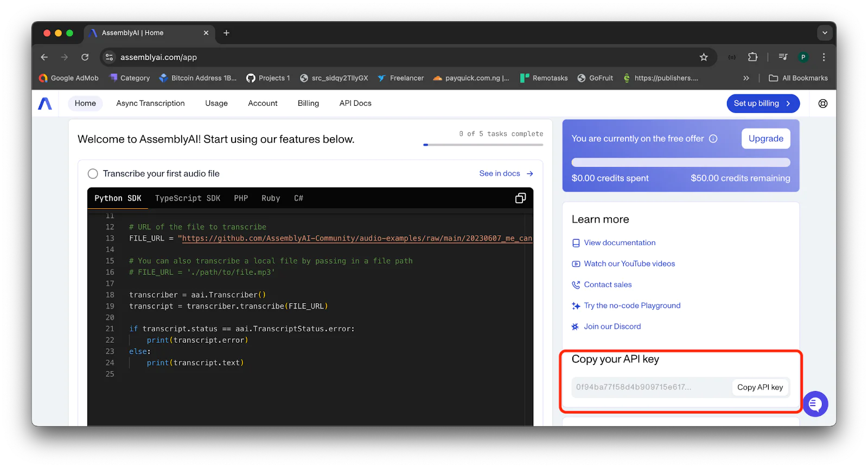Click the tasks complete progress bar
The height and width of the screenshot is (468, 868).
point(483,145)
